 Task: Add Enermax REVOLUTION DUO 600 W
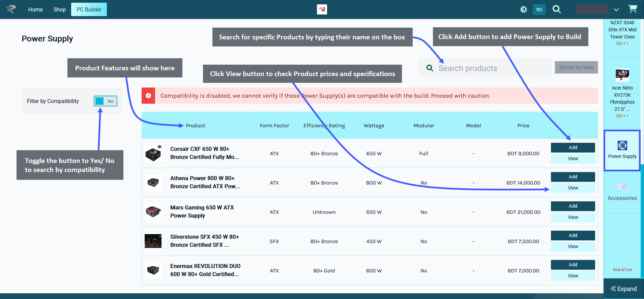click(573, 265)
